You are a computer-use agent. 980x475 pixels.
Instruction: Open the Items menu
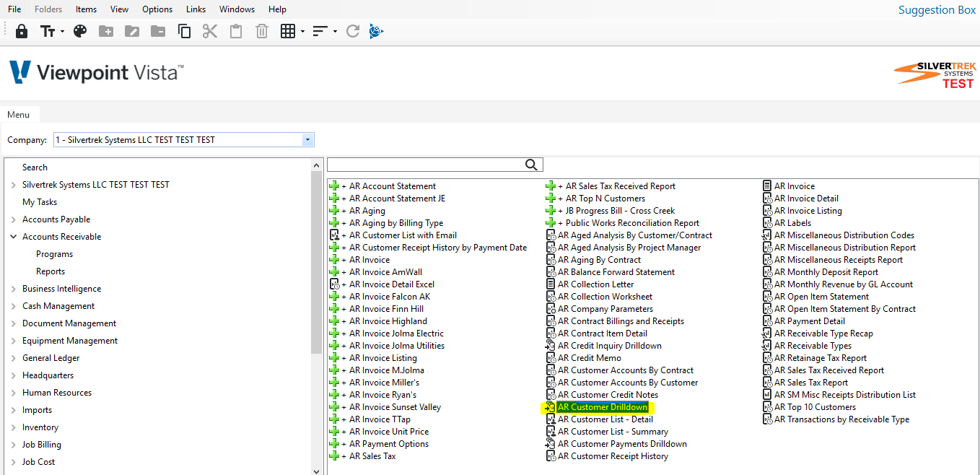pyautogui.click(x=86, y=9)
